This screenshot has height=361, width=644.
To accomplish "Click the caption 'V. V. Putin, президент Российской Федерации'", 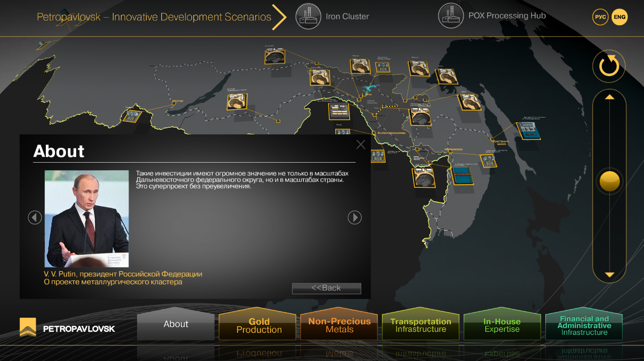I will (x=123, y=274).
